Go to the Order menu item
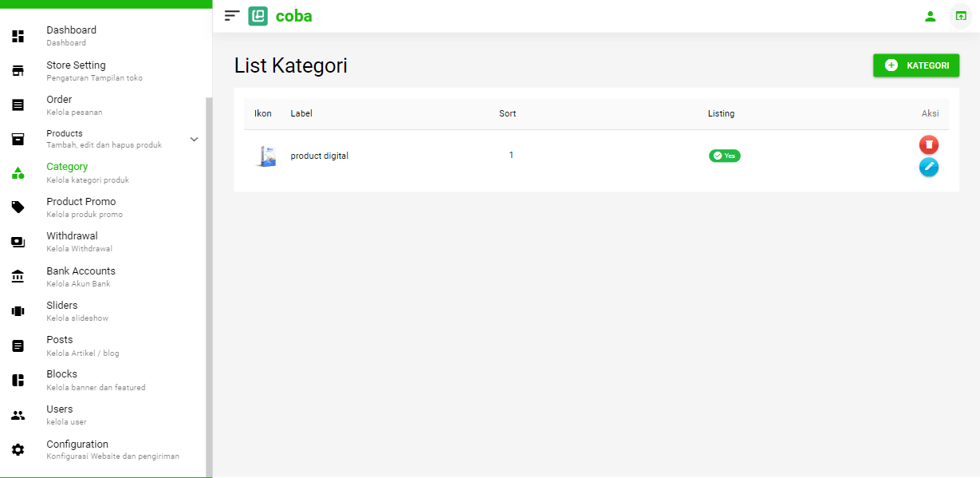This screenshot has height=478, width=980. coord(60,105)
